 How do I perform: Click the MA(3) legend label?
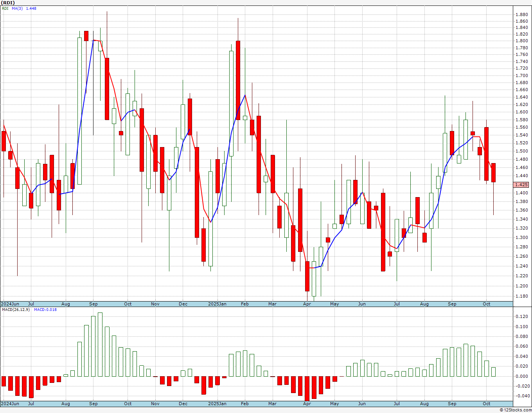coord(18,8)
